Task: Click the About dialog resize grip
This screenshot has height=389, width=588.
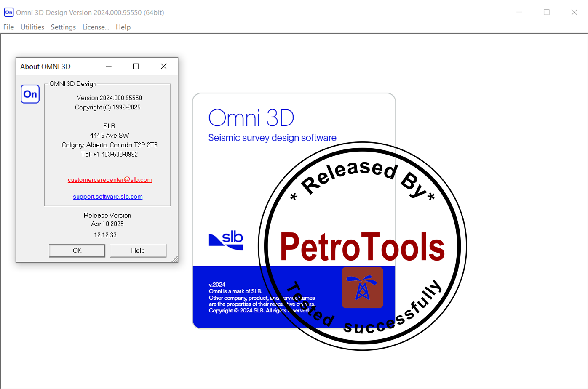Action: tap(174, 259)
